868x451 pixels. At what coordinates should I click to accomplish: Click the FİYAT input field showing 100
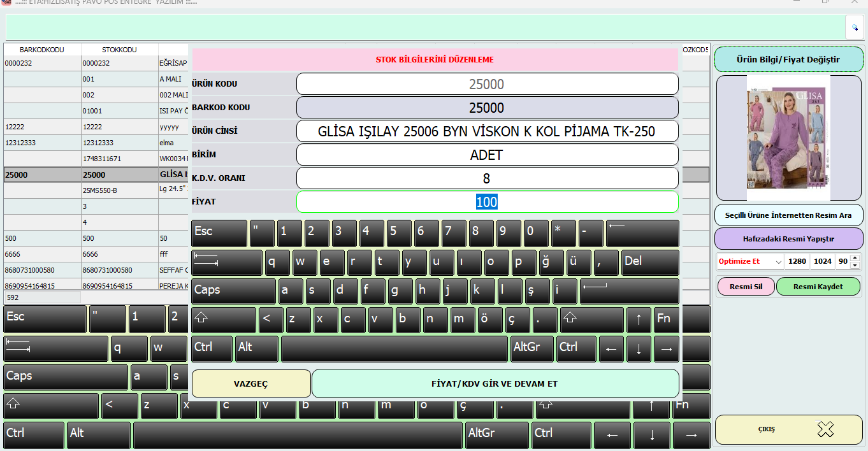coord(487,202)
